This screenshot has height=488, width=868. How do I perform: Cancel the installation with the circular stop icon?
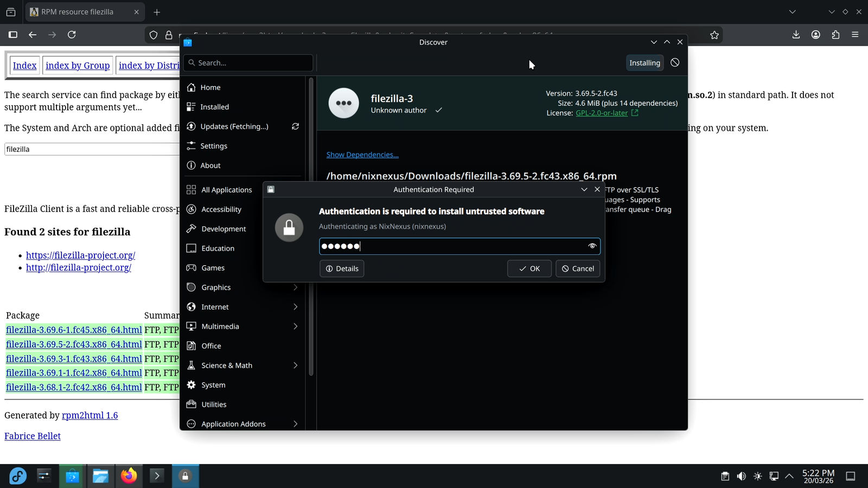(x=675, y=63)
